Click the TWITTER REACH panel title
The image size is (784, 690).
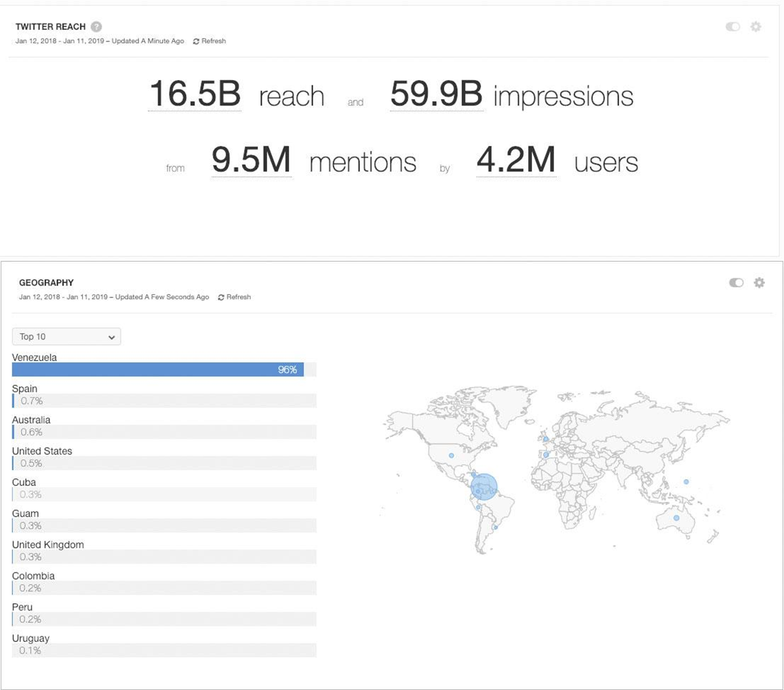50,26
